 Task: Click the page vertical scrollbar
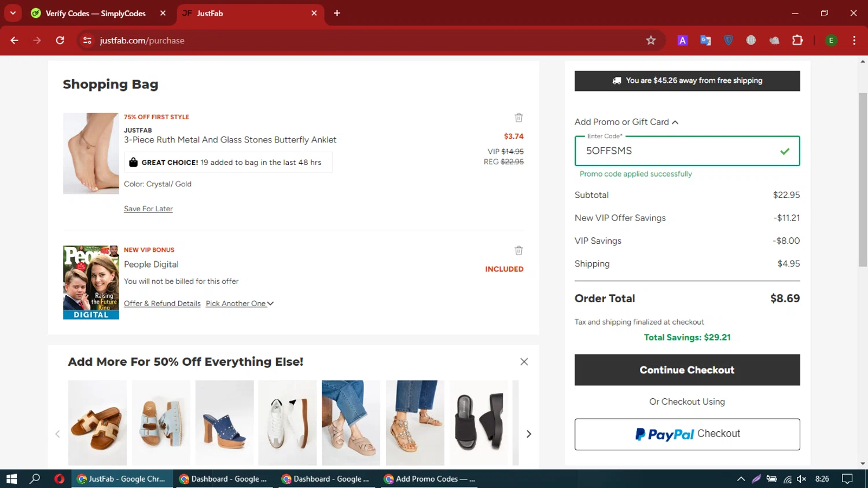tap(863, 179)
